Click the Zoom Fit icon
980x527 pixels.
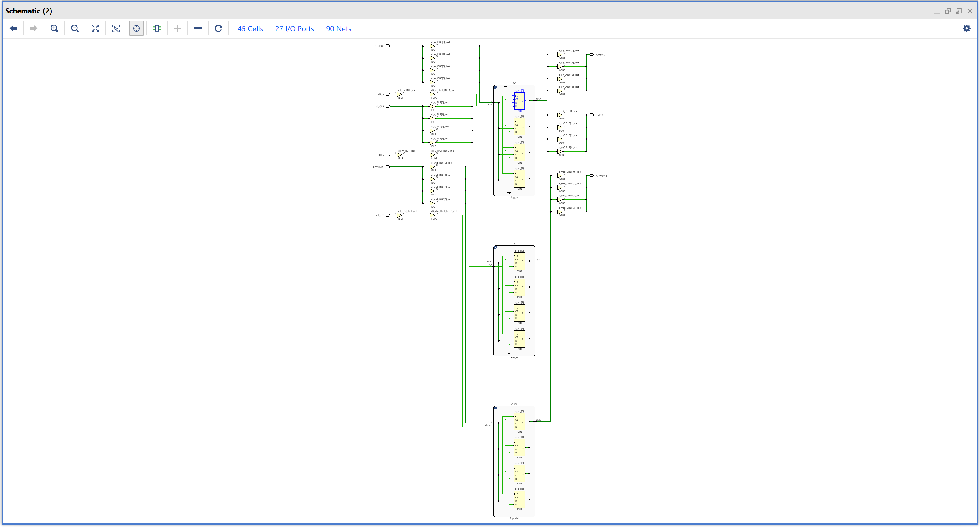tap(96, 28)
